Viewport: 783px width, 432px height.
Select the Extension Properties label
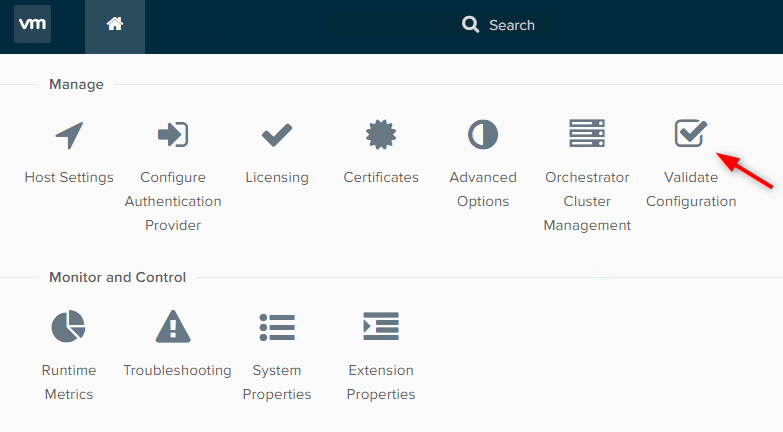[x=381, y=382]
